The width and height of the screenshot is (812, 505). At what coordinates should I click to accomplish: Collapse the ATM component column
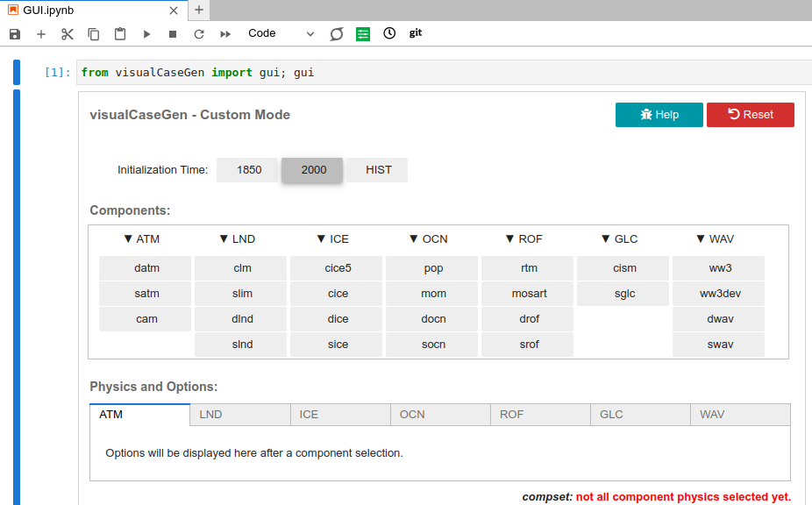[141, 238]
